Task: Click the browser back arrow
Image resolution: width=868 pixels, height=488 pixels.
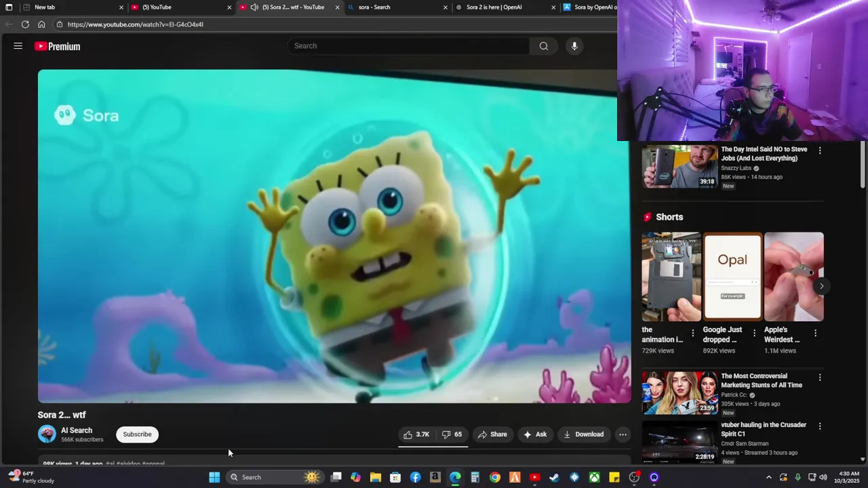Action: tap(9, 24)
